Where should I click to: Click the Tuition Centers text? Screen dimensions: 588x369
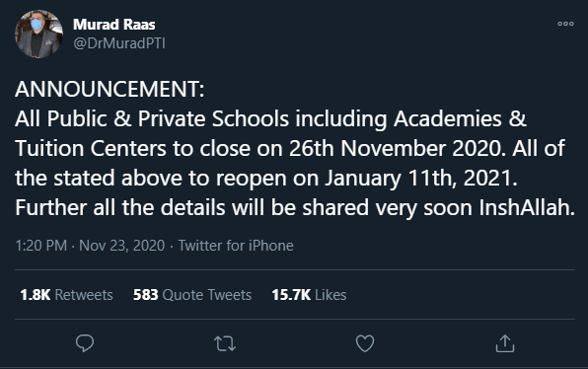coord(91,149)
